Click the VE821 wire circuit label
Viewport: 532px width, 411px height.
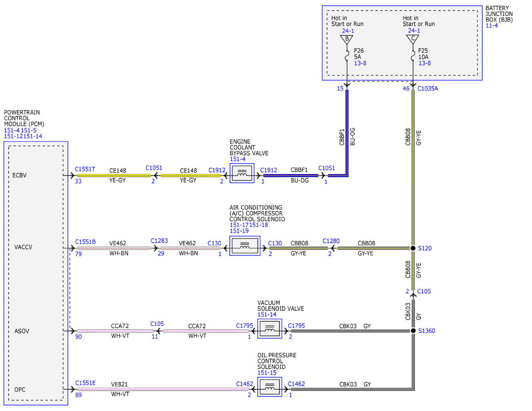click(119, 384)
